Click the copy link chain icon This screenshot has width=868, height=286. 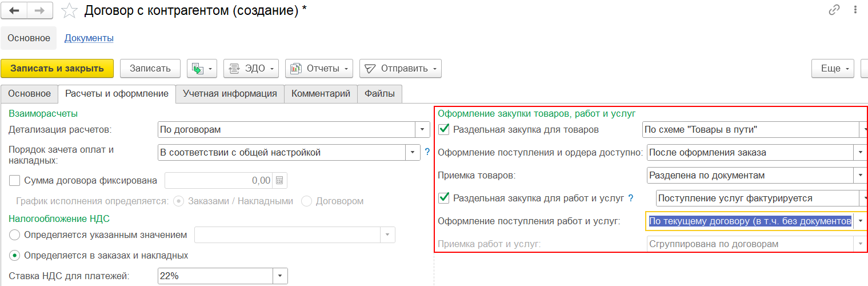[834, 10]
